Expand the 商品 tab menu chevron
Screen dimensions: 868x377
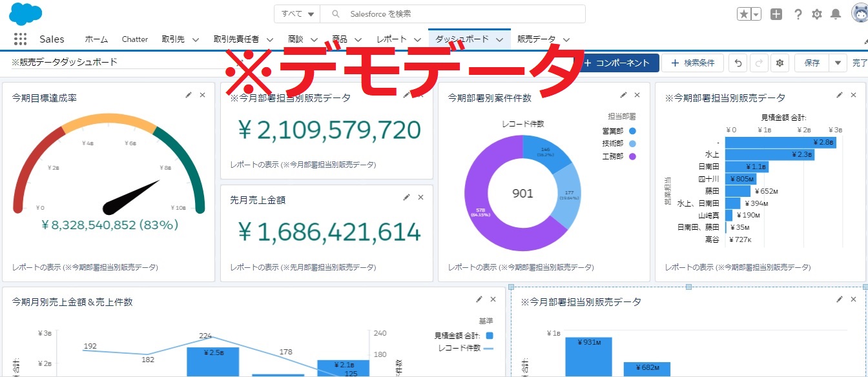coord(357,39)
